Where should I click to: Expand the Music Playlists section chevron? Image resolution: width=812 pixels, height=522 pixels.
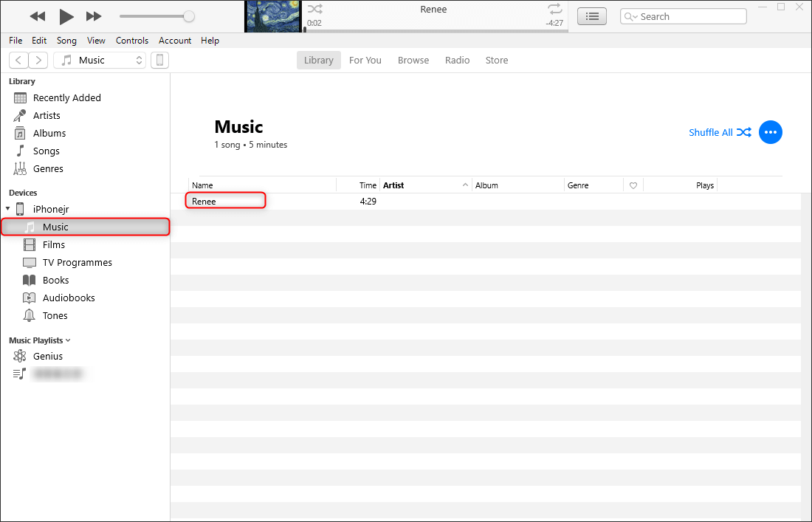tap(69, 340)
